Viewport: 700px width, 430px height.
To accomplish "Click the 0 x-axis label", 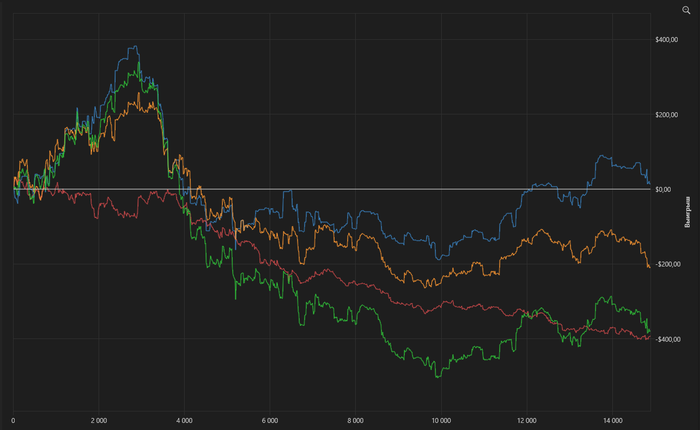I will (13, 420).
